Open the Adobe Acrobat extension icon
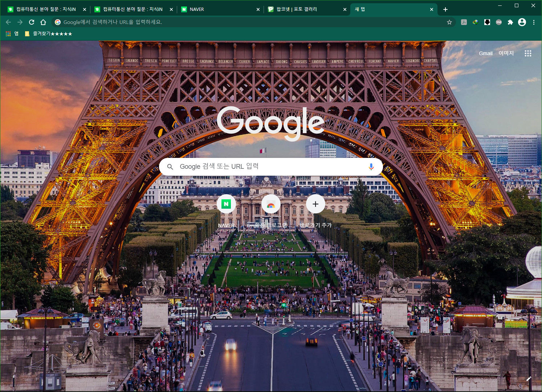This screenshot has width=542, height=392. (464, 22)
